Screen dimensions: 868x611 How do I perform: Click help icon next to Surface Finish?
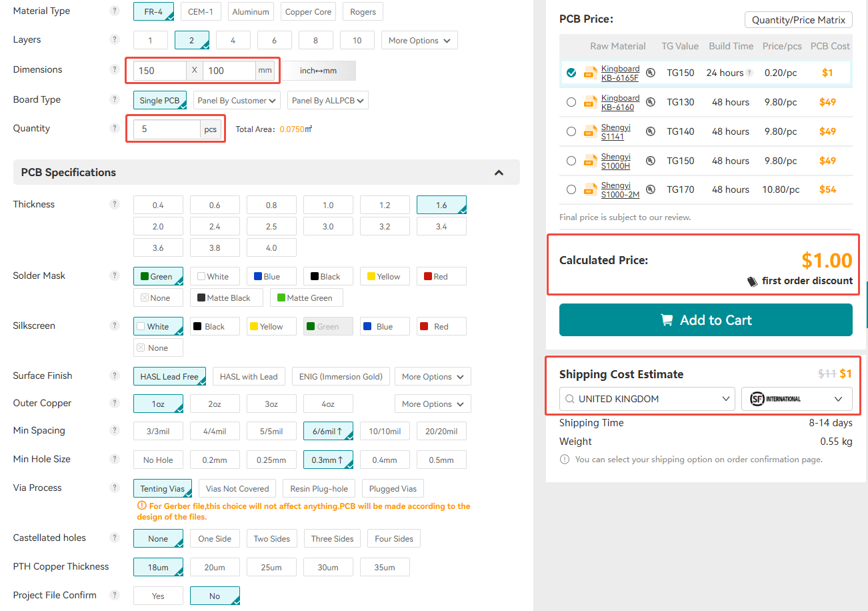(115, 376)
